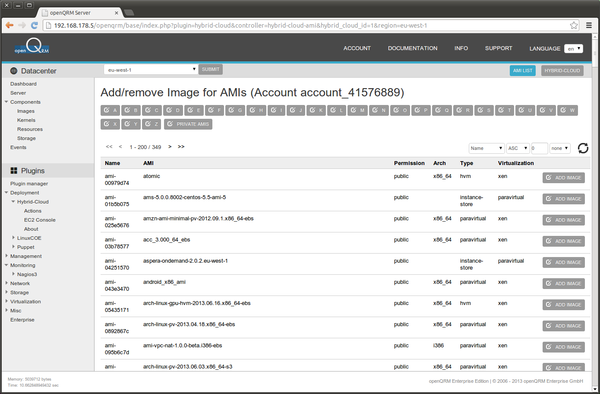Screen dimensions: 600x394
Task: Show the Private AMIs list
Action: (188, 124)
